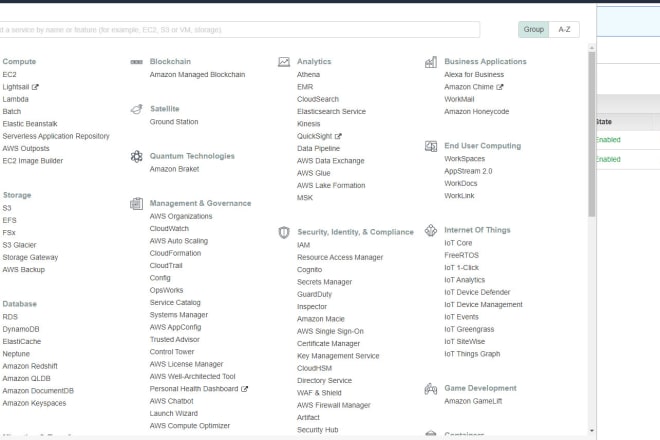660x440 pixels.
Task: Open AWS Lake Formation
Action: click(x=331, y=186)
